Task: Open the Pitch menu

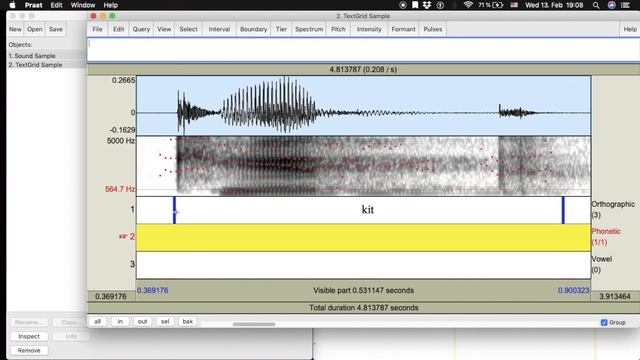Action: (338, 29)
